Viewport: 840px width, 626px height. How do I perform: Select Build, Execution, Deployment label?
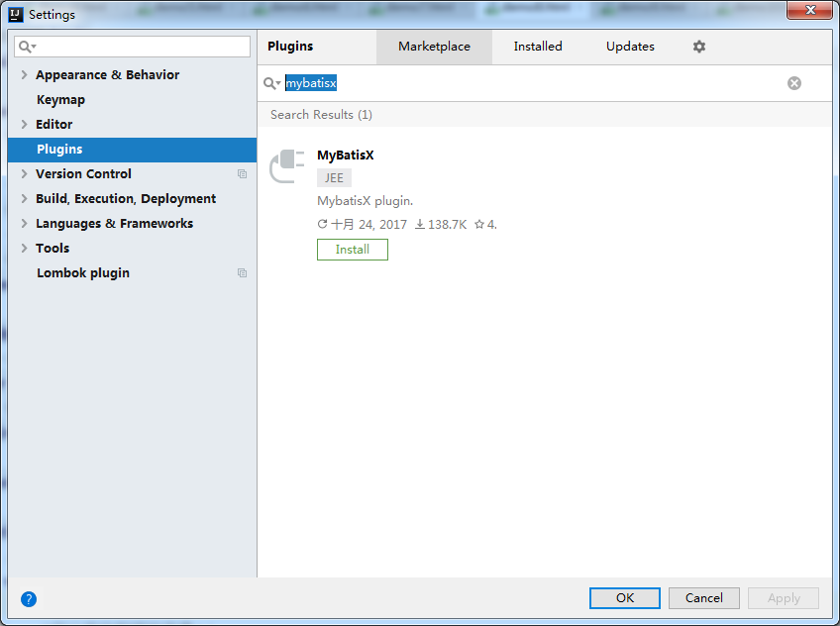coord(126,199)
